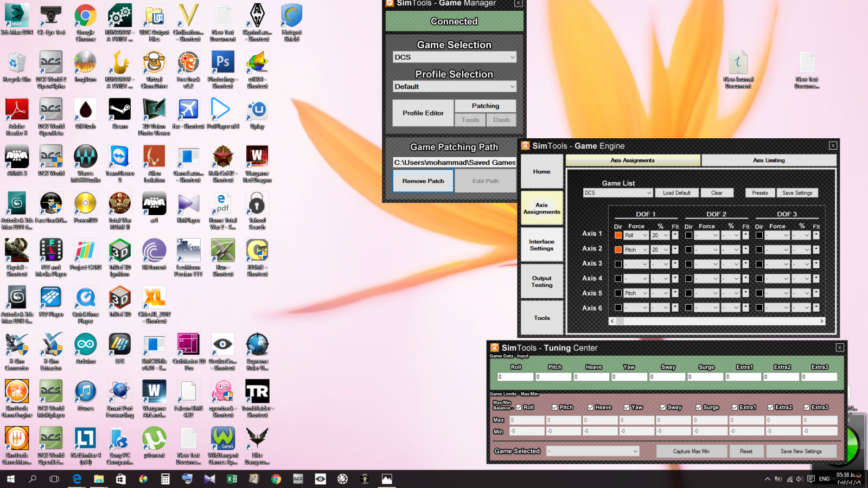Go to Home in Game Engine sidebar
This screenshot has height=488, width=868.
click(x=541, y=171)
